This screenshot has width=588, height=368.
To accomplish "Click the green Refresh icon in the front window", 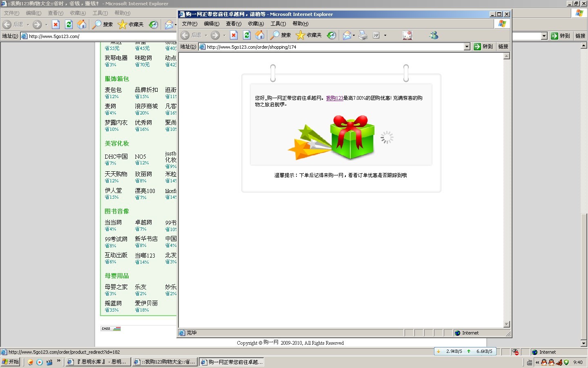I will pos(247,35).
